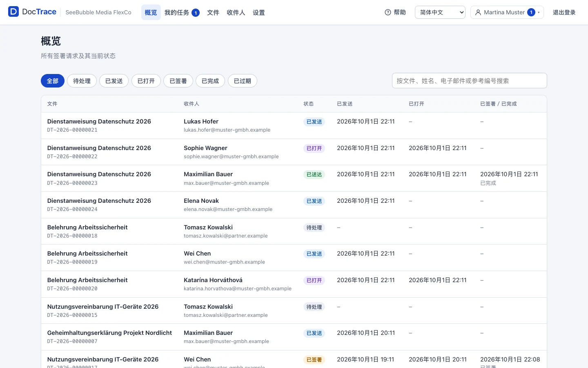Image resolution: width=588 pixels, height=368 pixels.
Task: Open the 简体中文 language dropdown
Action: [440, 12]
